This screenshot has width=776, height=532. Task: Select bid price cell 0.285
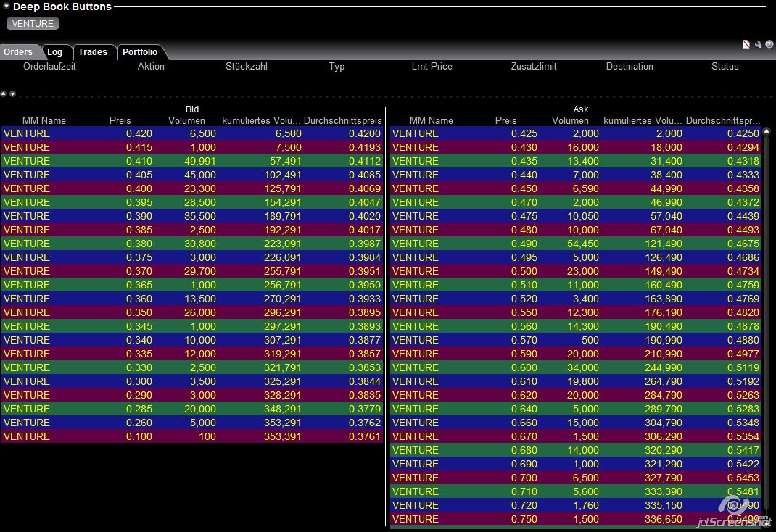click(139, 410)
